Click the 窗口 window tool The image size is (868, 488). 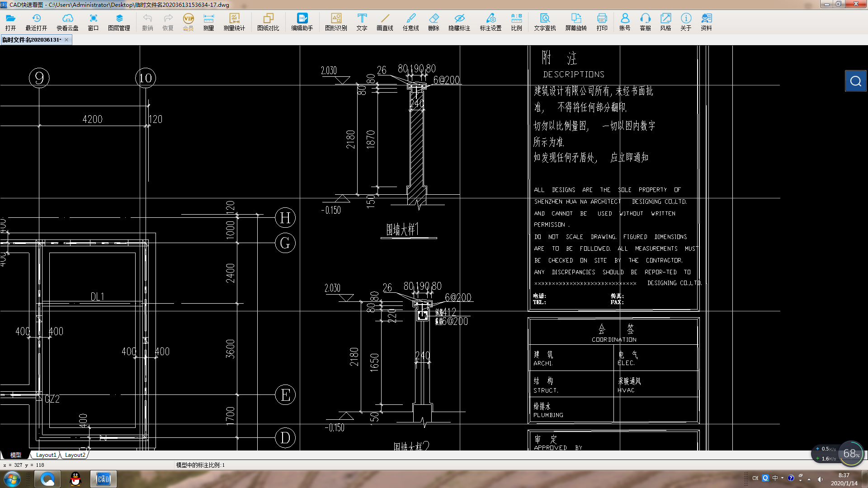[93, 22]
